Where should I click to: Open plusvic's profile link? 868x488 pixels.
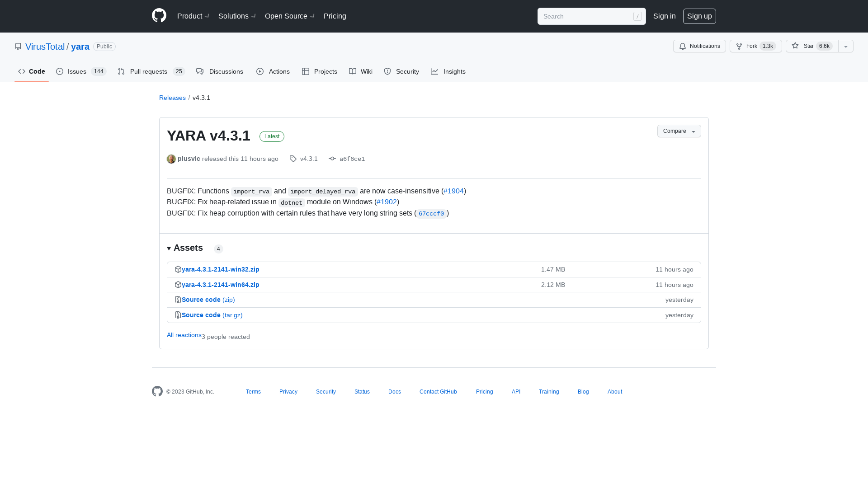[189, 159]
